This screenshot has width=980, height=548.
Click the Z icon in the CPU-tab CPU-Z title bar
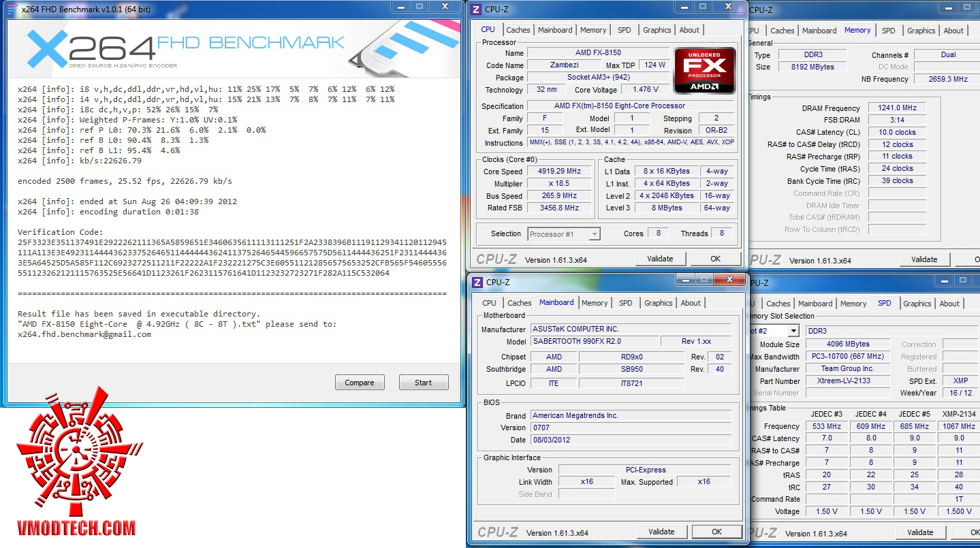477,10
